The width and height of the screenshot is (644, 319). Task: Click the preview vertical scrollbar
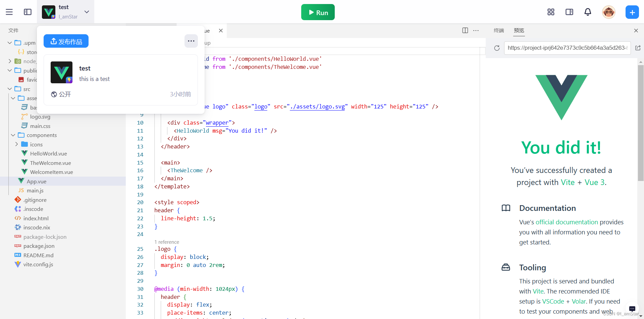(641, 123)
